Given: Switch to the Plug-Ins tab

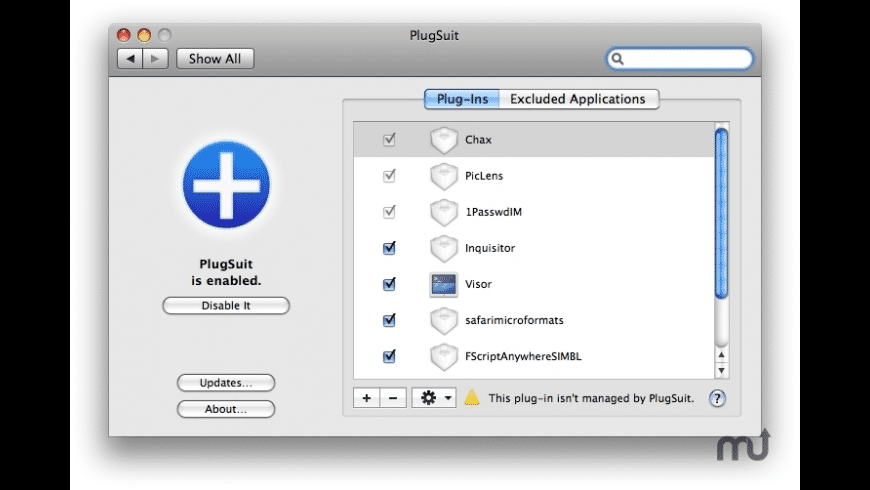Looking at the screenshot, I should pos(462,99).
